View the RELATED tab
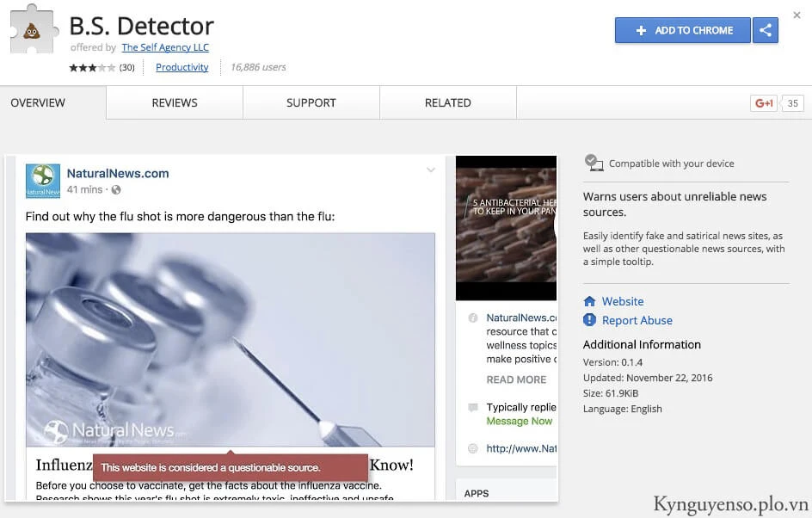Image resolution: width=812 pixels, height=518 pixels. pyautogui.click(x=447, y=102)
